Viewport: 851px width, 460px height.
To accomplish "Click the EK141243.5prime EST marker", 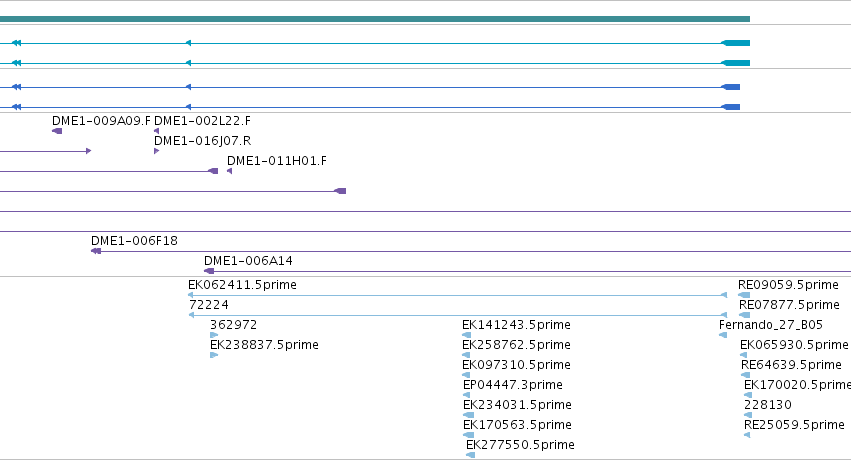I will 466,335.
